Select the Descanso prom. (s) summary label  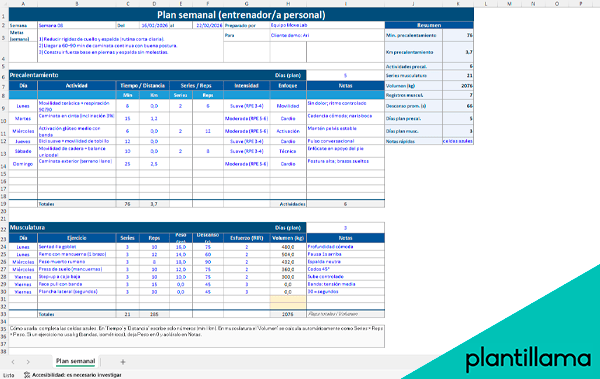pos(414,106)
